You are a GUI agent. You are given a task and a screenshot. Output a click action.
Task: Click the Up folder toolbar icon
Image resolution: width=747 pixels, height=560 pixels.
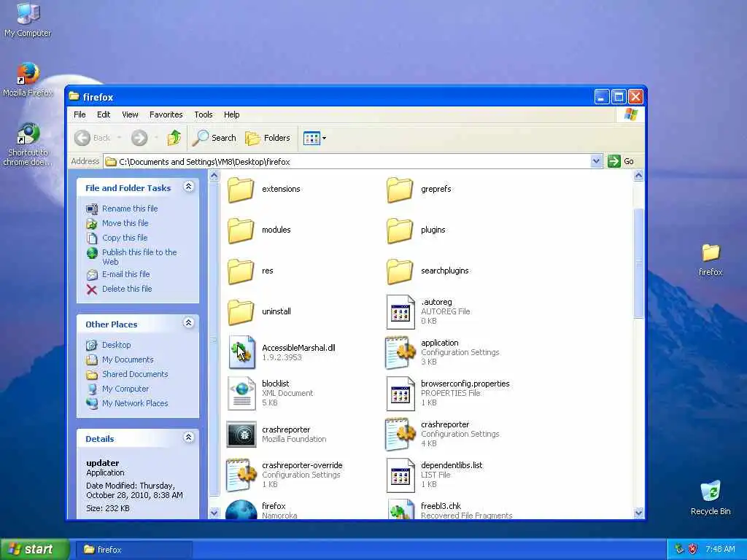click(174, 138)
